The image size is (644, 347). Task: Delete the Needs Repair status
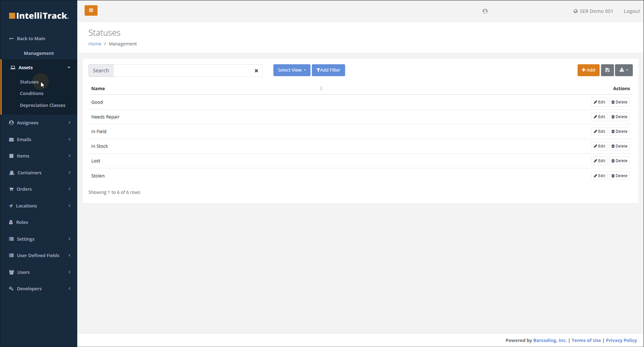pyautogui.click(x=619, y=117)
